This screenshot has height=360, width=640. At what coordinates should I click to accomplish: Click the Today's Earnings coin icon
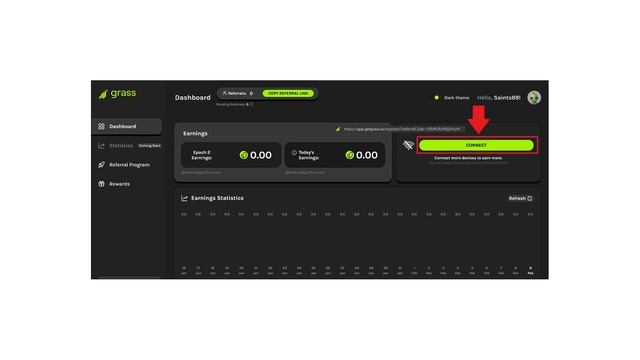pos(349,155)
